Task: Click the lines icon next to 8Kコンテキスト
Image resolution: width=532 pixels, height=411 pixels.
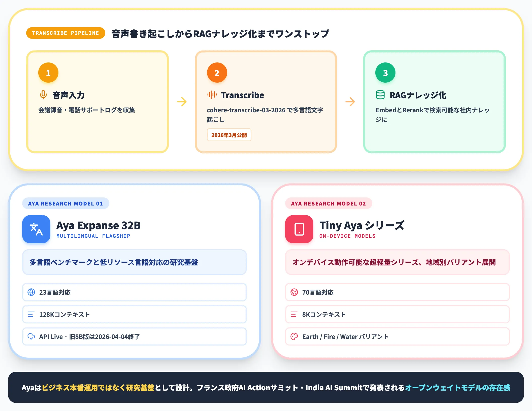Action: click(x=294, y=314)
